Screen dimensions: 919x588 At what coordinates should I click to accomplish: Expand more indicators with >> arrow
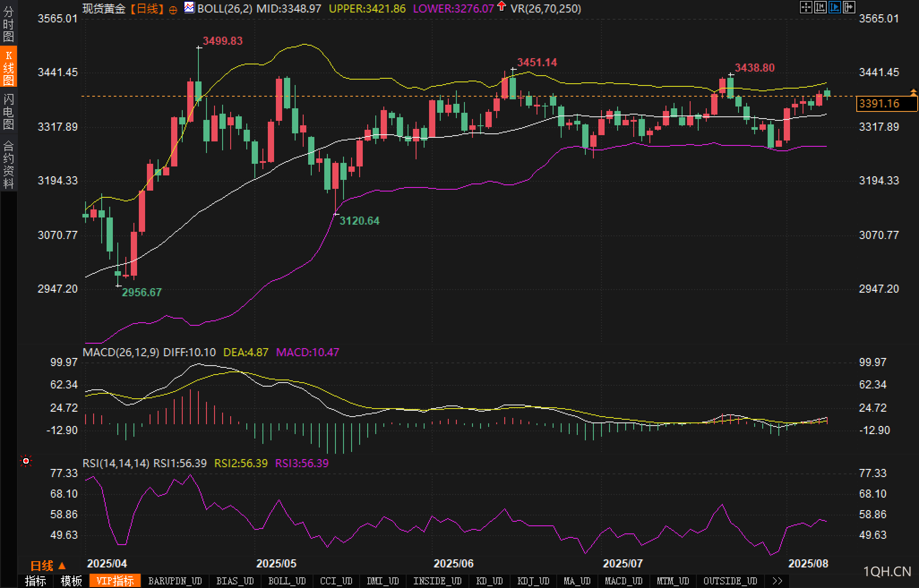coord(777,581)
